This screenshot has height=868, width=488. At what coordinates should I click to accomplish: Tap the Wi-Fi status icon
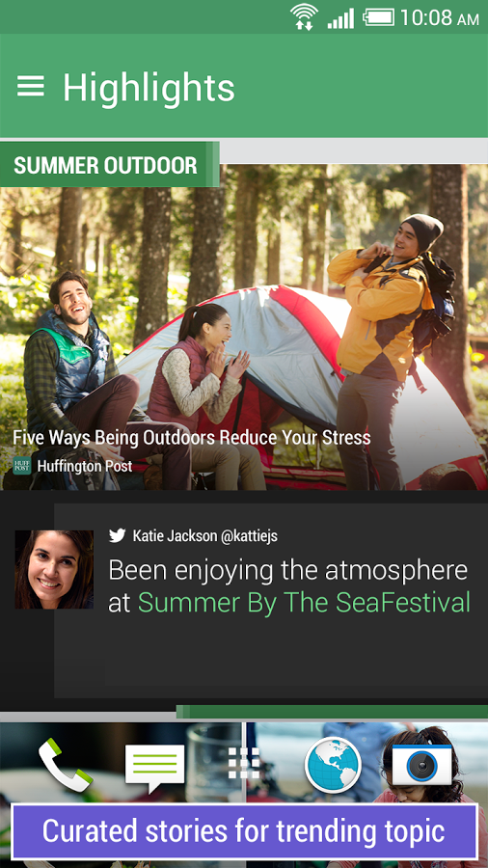point(305,16)
